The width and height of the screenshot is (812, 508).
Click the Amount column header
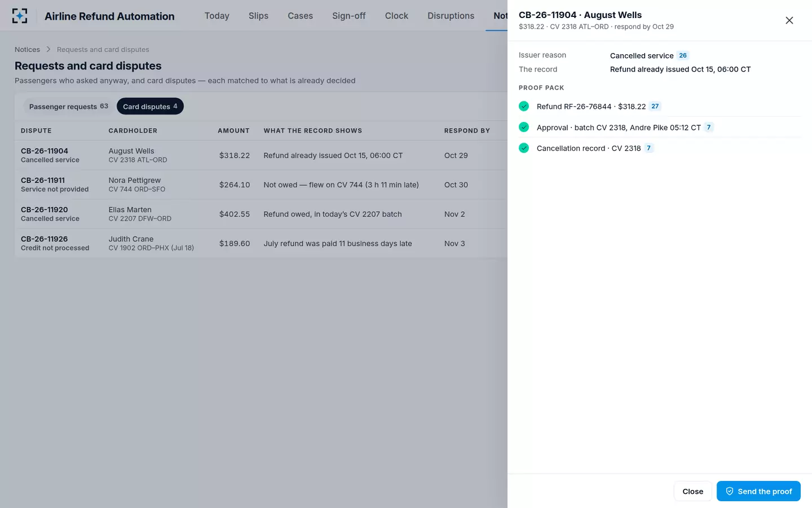point(233,130)
